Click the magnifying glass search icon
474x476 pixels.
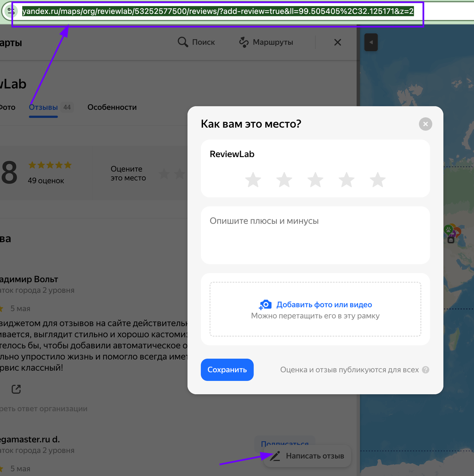coord(183,42)
